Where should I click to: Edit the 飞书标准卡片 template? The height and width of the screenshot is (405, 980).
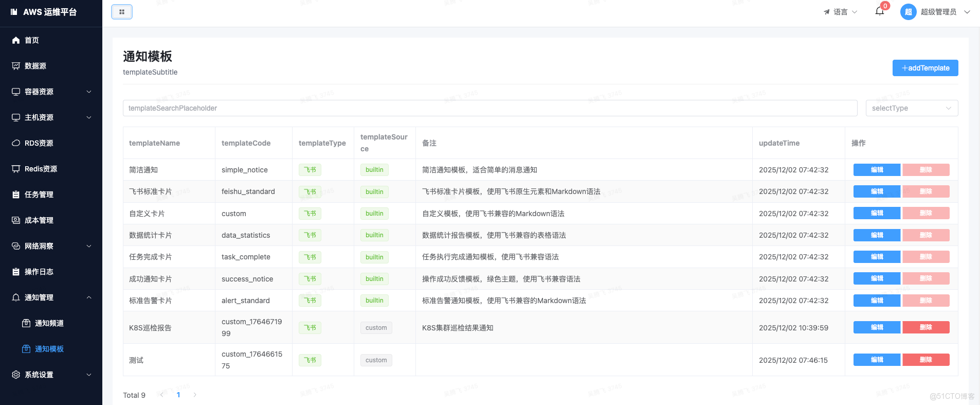877,191
